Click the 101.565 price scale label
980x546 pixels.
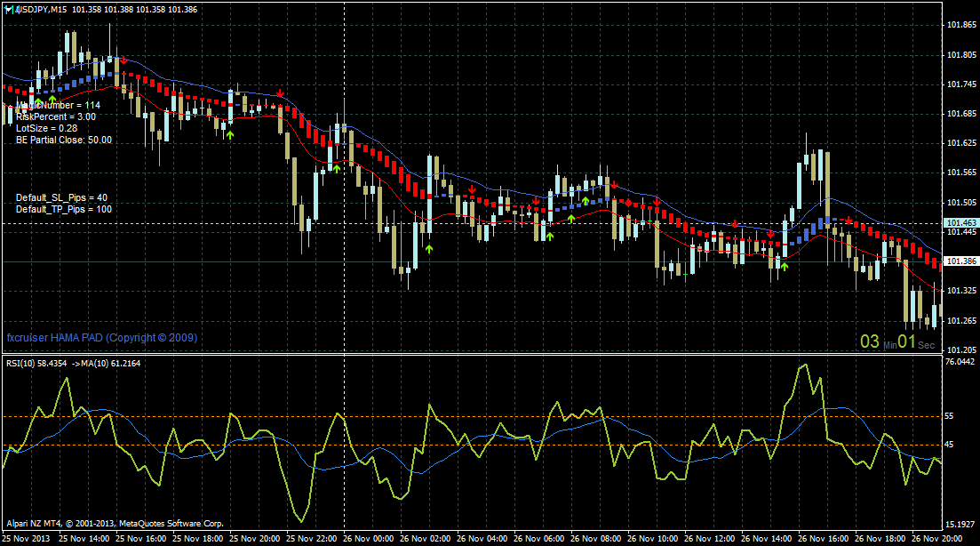pyautogui.click(x=961, y=173)
